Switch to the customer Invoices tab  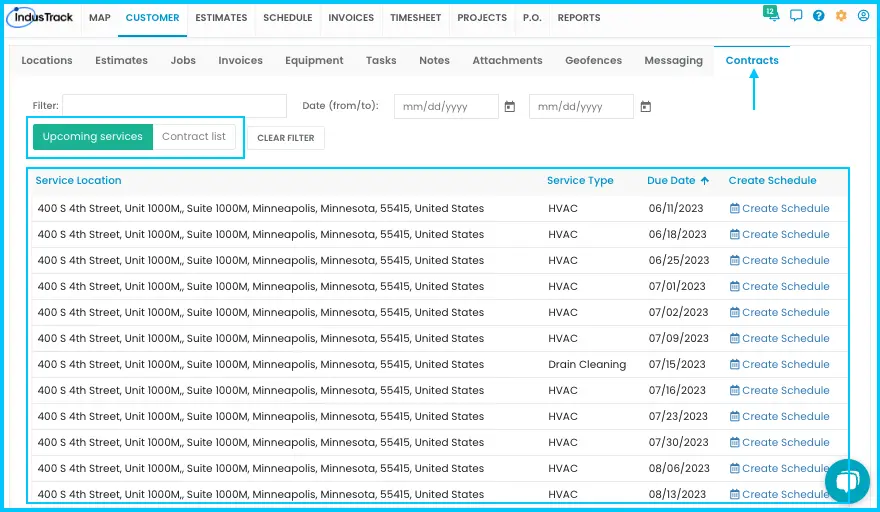pos(240,61)
